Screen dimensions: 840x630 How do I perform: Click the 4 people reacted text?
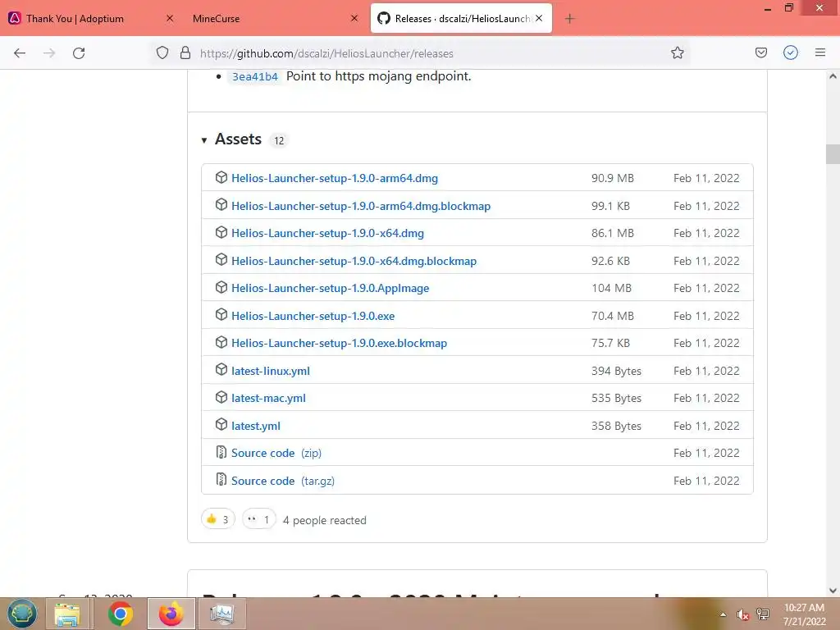[x=325, y=520]
